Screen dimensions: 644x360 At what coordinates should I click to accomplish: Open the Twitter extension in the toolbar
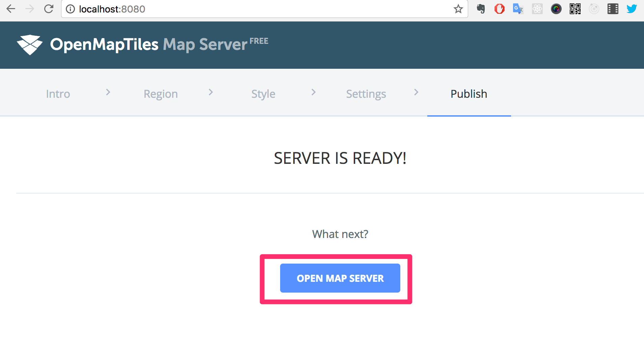(632, 9)
